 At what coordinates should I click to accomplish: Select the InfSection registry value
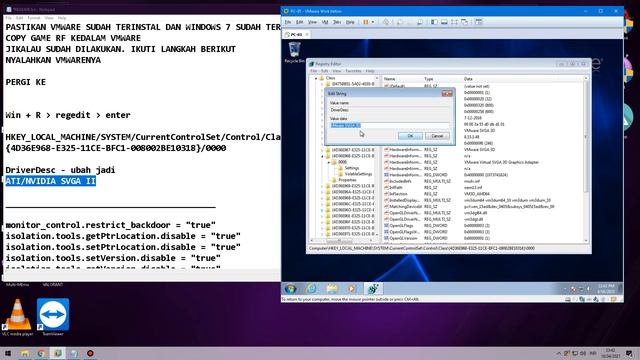point(398,194)
